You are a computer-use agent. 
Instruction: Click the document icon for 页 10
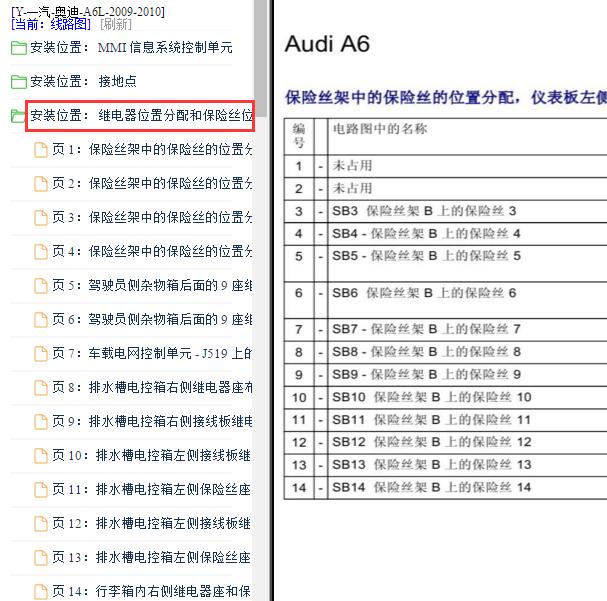point(41,455)
